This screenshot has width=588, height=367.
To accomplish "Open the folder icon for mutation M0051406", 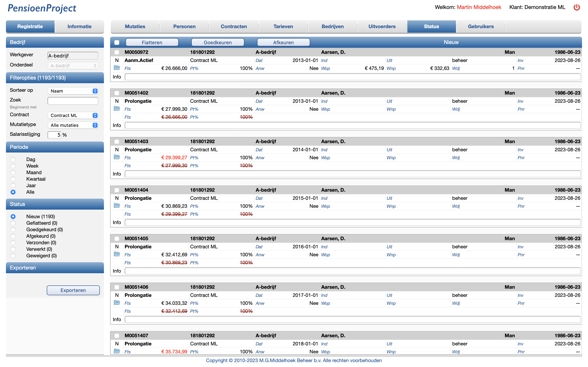I will pyautogui.click(x=117, y=303).
